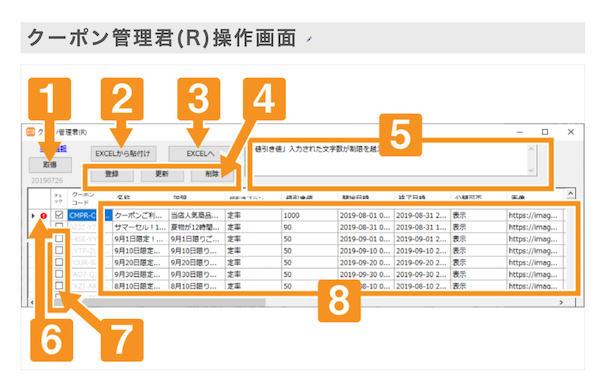The width and height of the screenshot is (600, 390).
Task: Click the message box scroll-up arrow
Action: point(531,149)
